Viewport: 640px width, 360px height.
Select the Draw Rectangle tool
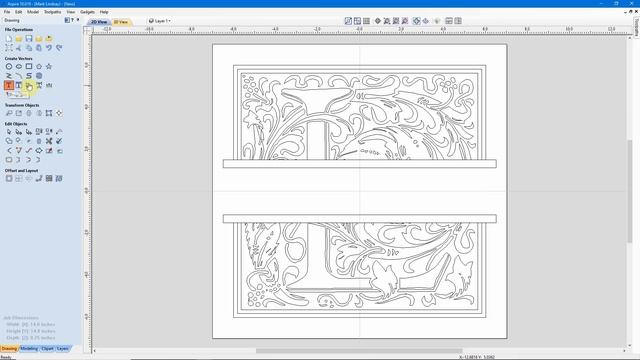[x=29, y=67]
